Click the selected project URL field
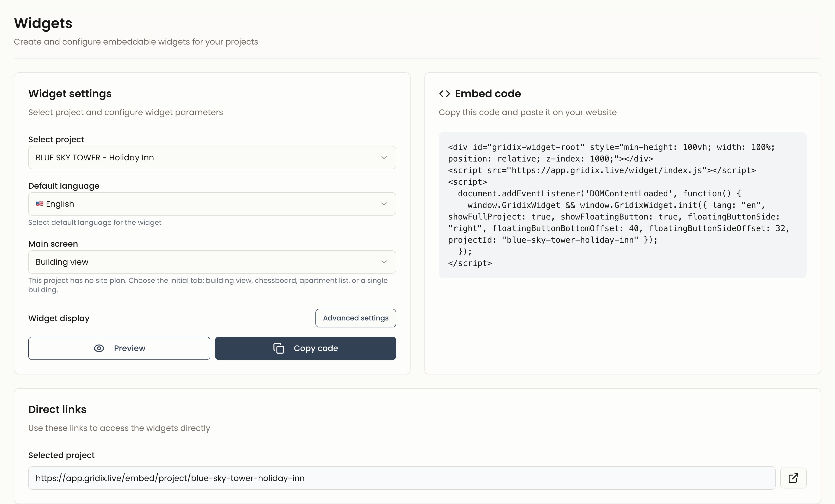 401,478
